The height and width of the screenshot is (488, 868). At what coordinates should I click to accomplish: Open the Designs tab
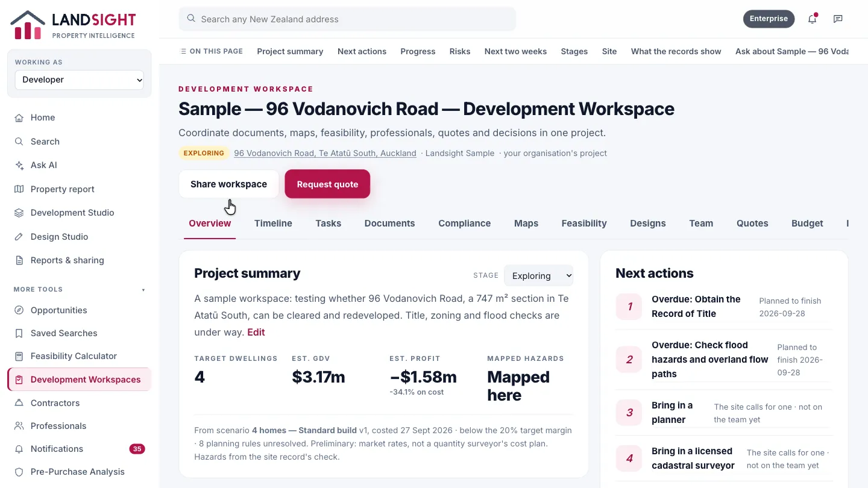pyautogui.click(x=648, y=223)
